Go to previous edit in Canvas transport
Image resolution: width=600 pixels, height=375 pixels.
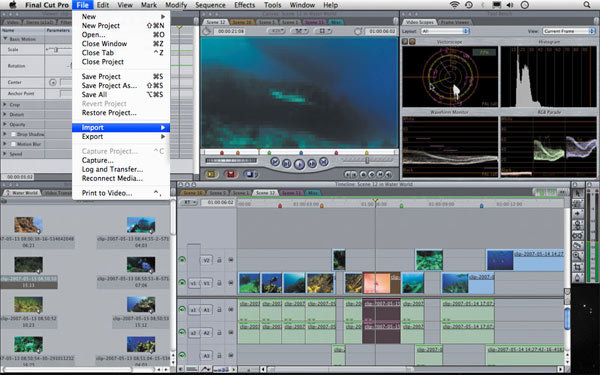point(275,162)
